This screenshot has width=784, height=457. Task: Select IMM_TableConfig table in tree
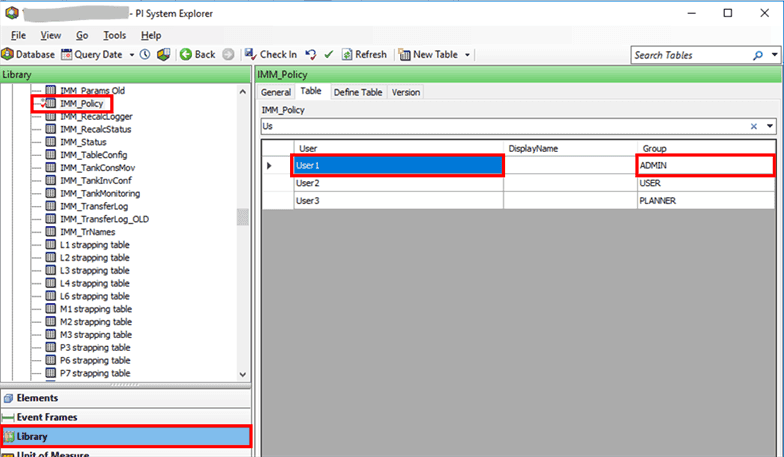pos(94,155)
